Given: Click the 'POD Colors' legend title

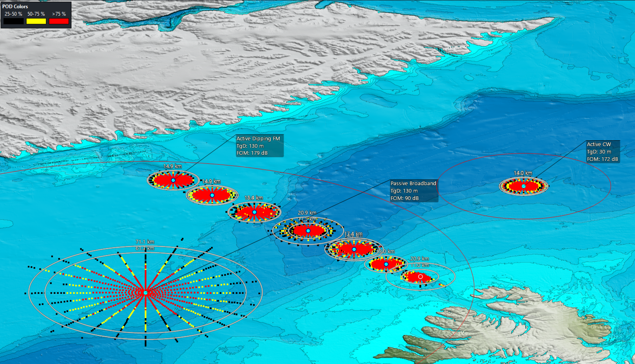Looking at the screenshot, I should point(15,6).
